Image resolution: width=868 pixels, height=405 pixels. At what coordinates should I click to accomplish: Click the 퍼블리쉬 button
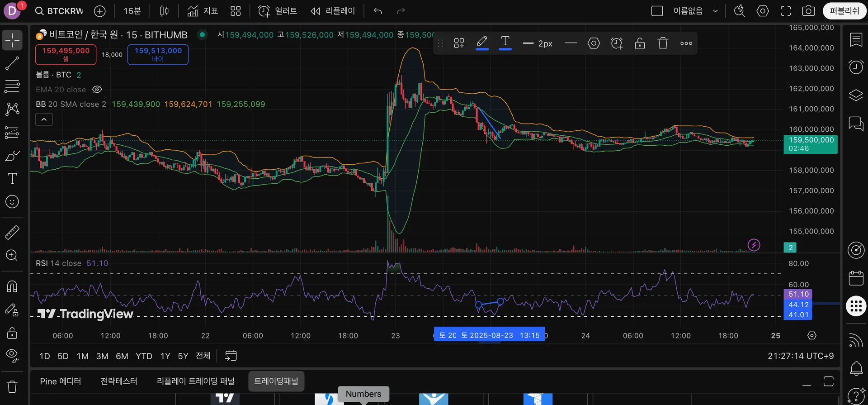coord(844,11)
